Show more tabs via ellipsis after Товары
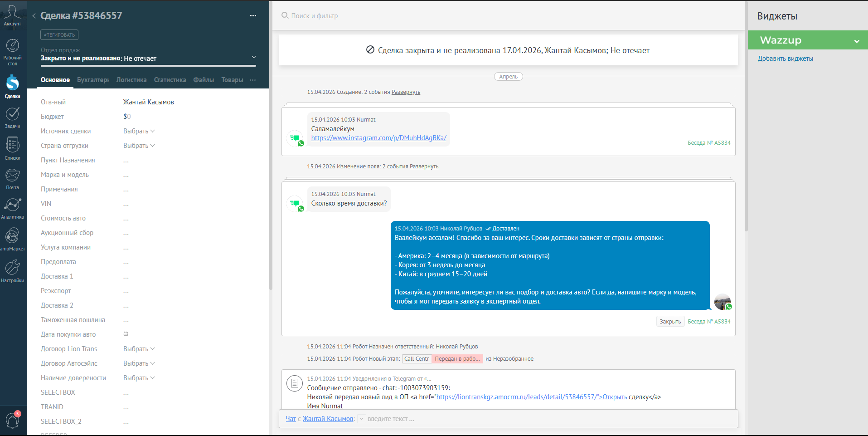The width and height of the screenshot is (868, 436). coord(252,80)
